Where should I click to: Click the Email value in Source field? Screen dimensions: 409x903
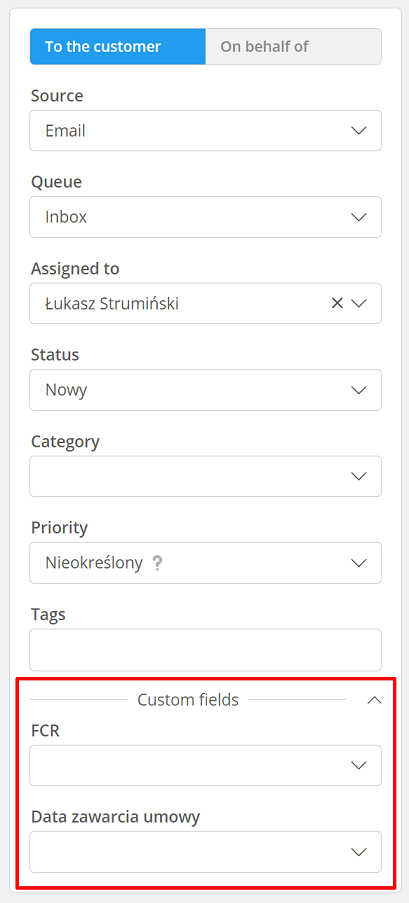pos(66,131)
